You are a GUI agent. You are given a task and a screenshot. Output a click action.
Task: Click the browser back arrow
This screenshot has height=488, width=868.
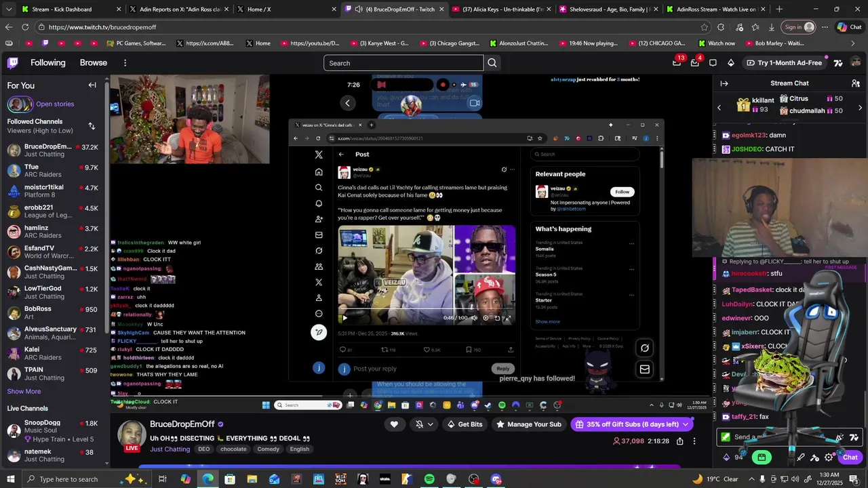click(x=8, y=27)
